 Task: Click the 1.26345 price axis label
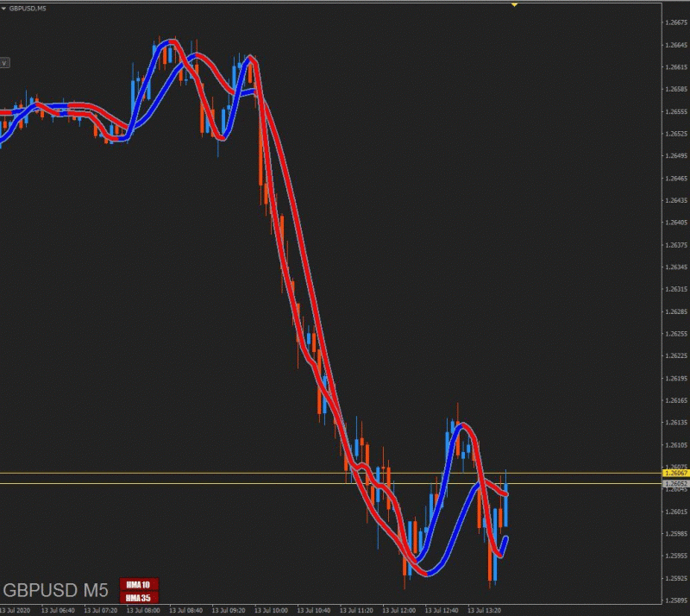click(x=676, y=267)
